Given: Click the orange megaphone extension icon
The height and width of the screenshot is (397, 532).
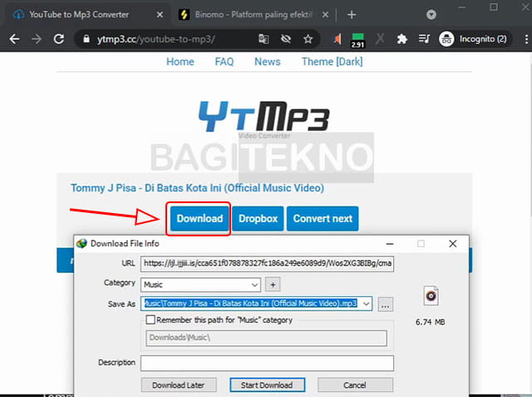Looking at the screenshot, I should pyautogui.click(x=337, y=39).
